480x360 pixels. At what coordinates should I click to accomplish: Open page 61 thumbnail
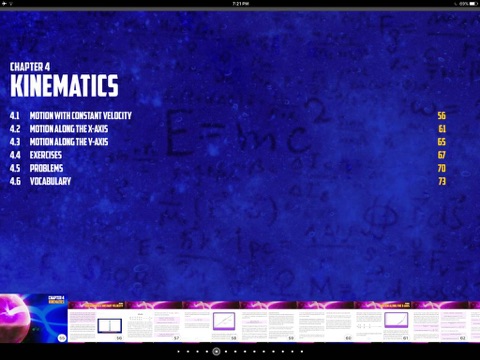383,322
